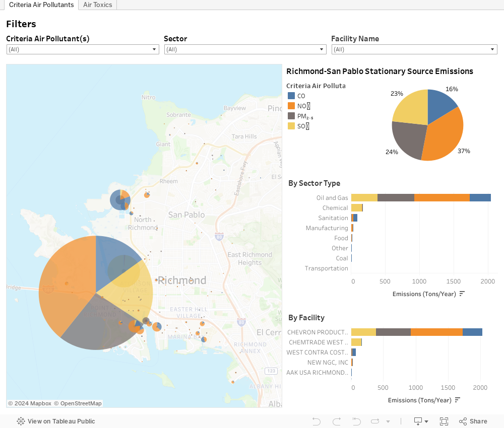Click the Revert icon in bottom toolbar
The image size is (504, 428).
[x=356, y=421]
